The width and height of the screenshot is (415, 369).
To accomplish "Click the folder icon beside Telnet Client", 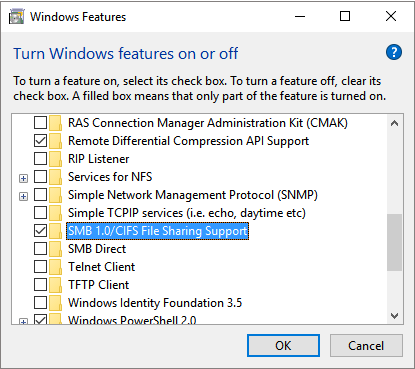I will pyautogui.click(x=55, y=267).
